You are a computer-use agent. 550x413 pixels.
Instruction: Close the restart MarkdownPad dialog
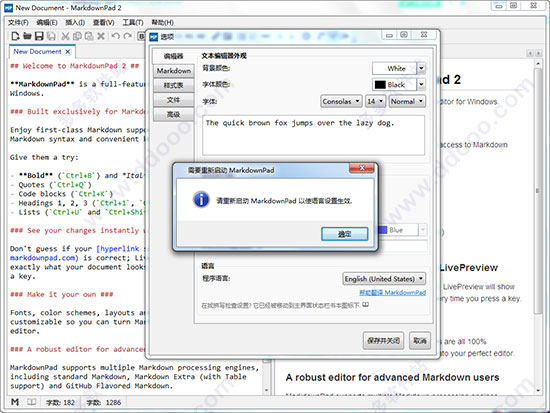coord(362,168)
